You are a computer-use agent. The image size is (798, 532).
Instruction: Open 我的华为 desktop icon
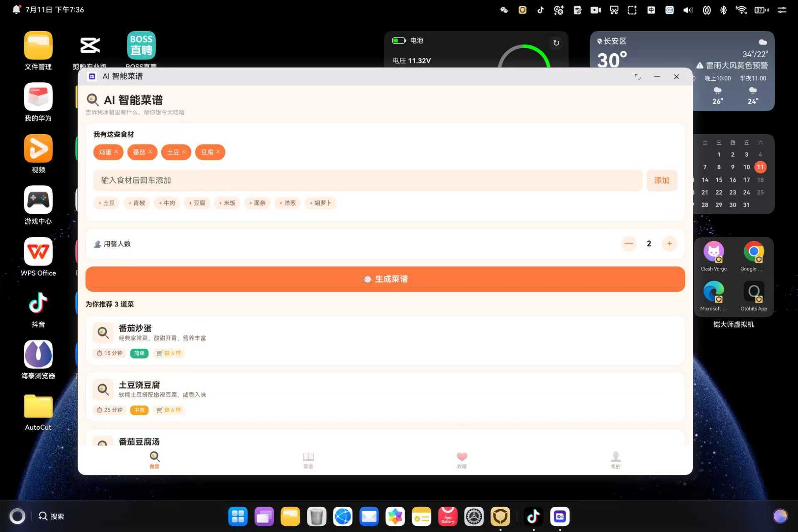pos(38,102)
